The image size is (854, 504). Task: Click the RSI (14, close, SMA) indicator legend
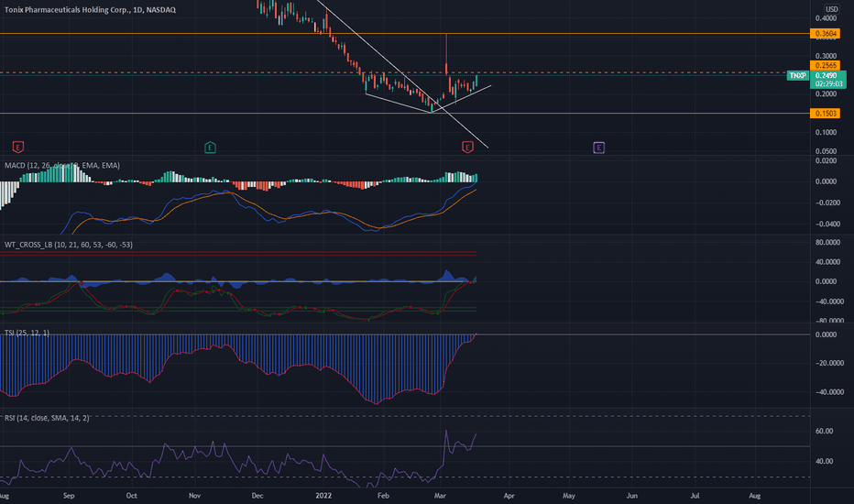coord(47,418)
